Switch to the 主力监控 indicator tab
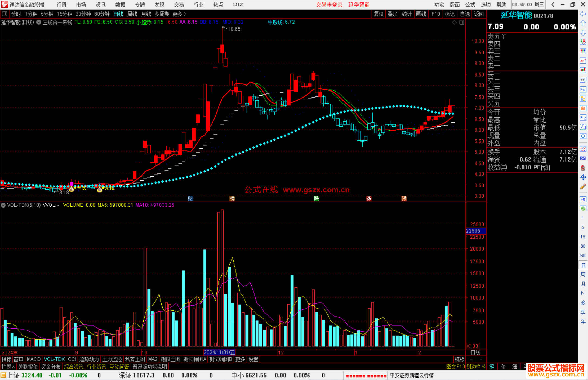This screenshot has height=380, width=588. pyautogui.click(x=112, y=359)
